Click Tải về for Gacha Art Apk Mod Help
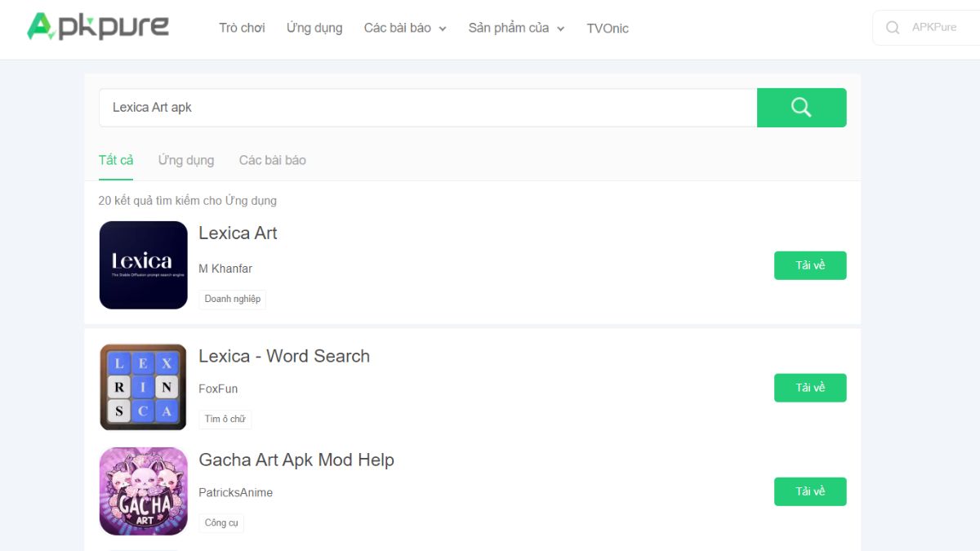The image size is (980, 551). (809, 491)
